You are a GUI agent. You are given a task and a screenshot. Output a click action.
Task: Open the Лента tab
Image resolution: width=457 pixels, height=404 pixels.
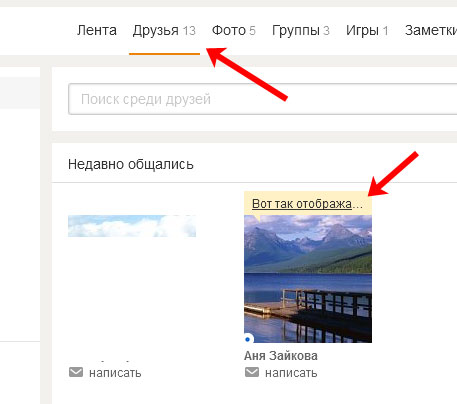click(97, 30)
